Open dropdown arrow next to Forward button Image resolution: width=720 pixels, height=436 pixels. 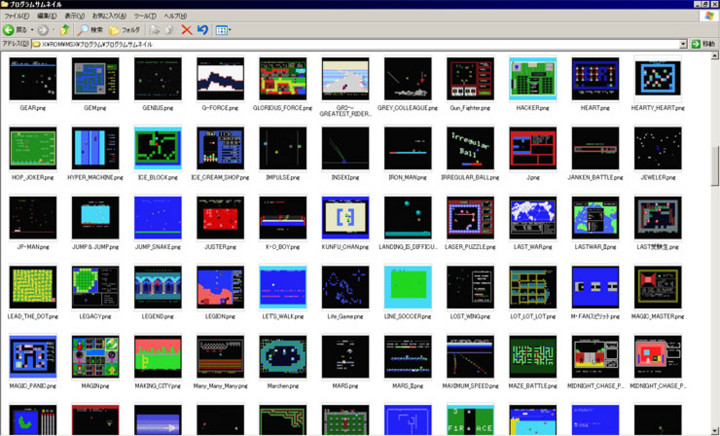53,30
